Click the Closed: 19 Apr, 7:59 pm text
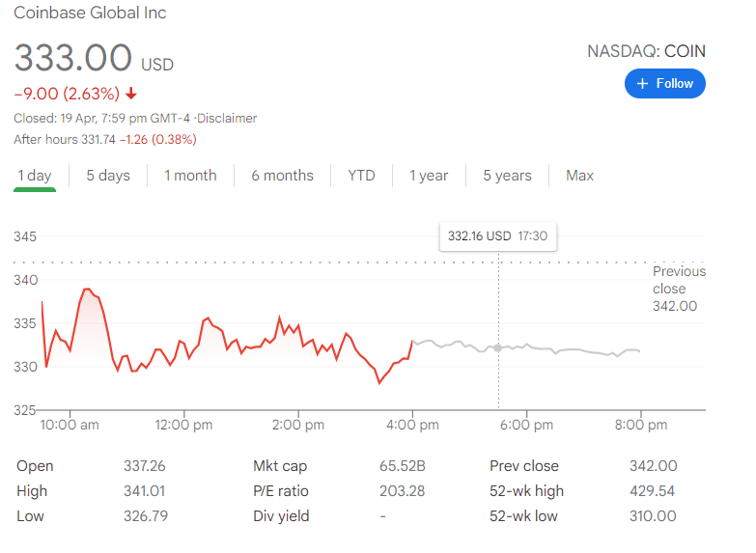The width and height of the screenshot is (756, 553). point(102,118)
